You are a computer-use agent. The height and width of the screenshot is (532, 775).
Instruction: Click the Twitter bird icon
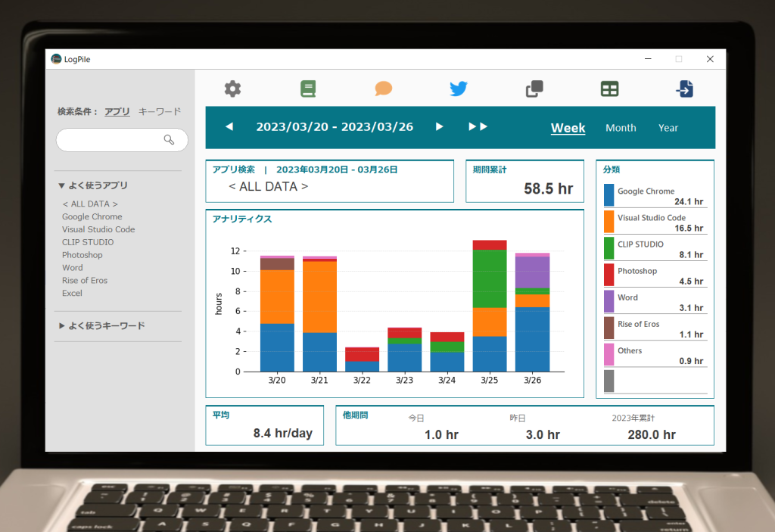click(x=459, y=89)
